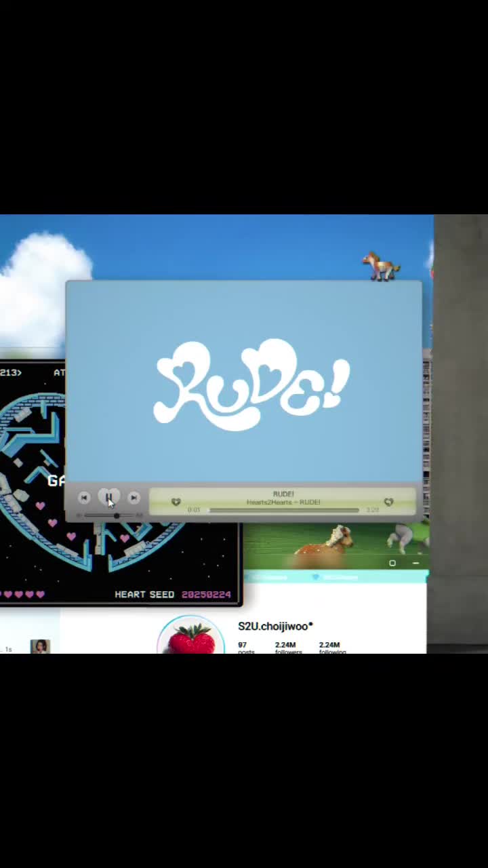This screenshot has width=488, height=868.
Task: Seek along the song progress bar
Action: [283, 510]
